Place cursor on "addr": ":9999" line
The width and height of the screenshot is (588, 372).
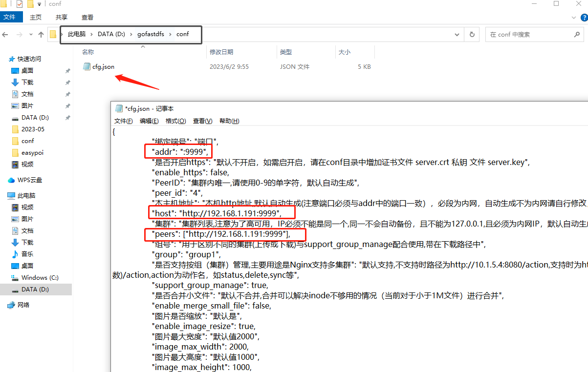(180, 152)
